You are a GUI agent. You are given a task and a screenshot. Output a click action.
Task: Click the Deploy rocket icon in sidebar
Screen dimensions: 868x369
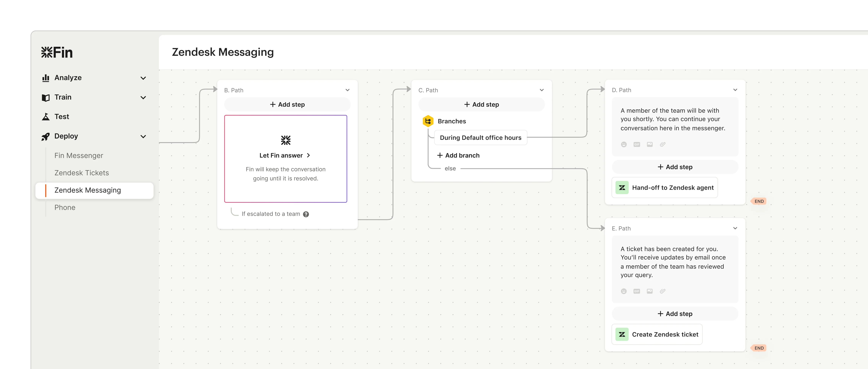46,136
